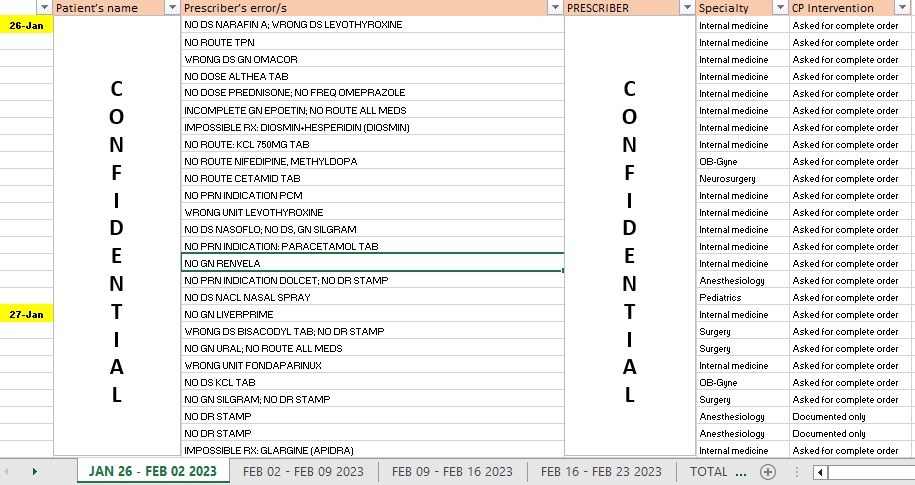The image size is (915, 485).
Task: Select Asked for complete order in RENVELA row
Action: click(850, 264)
